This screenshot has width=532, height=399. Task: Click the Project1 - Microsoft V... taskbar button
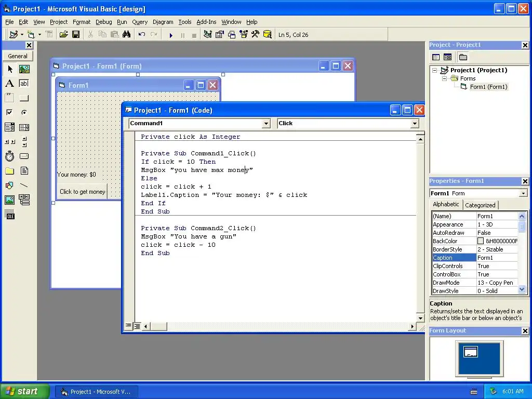point(96,392)
